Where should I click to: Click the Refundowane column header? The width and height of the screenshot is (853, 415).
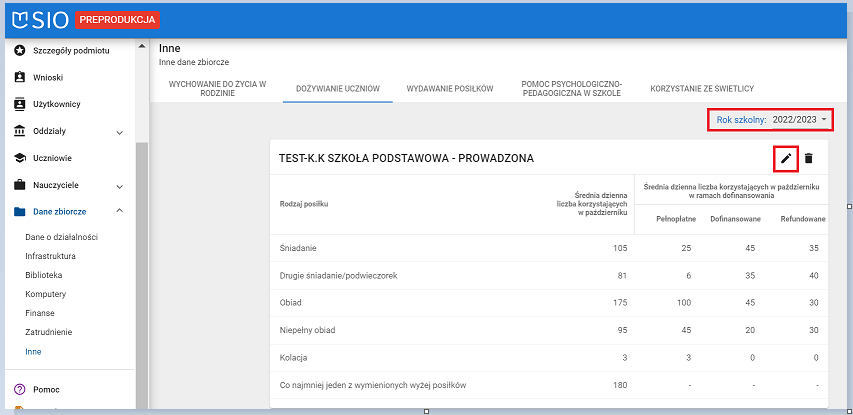[x=803, y=219]
